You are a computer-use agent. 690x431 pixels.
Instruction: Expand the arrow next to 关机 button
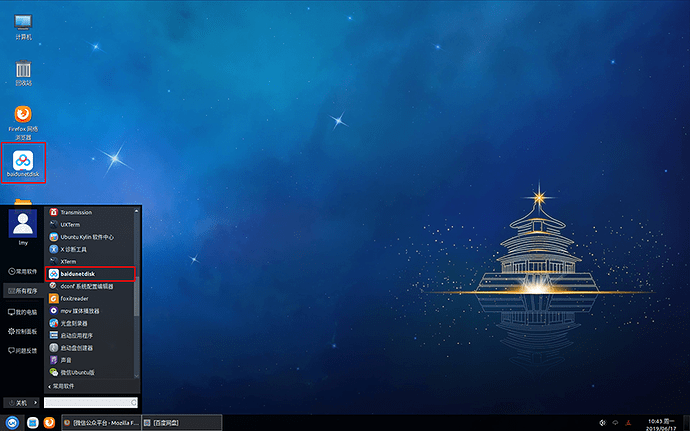pos(35,402)
